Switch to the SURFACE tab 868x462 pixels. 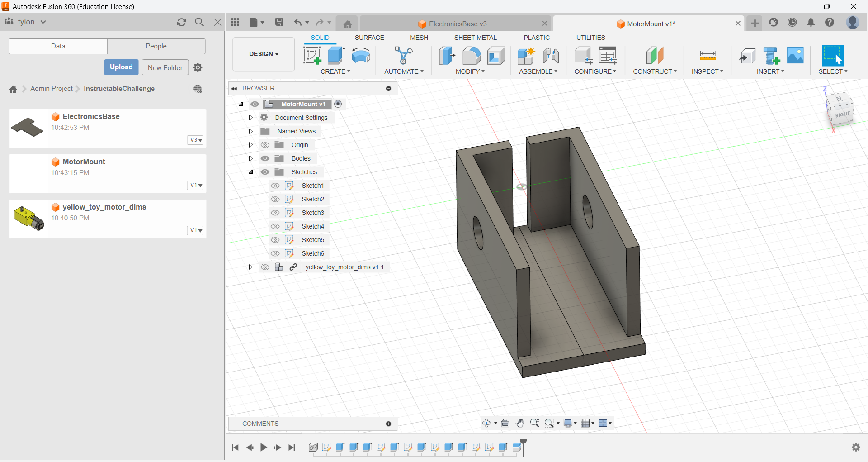[x=369, y=38]
